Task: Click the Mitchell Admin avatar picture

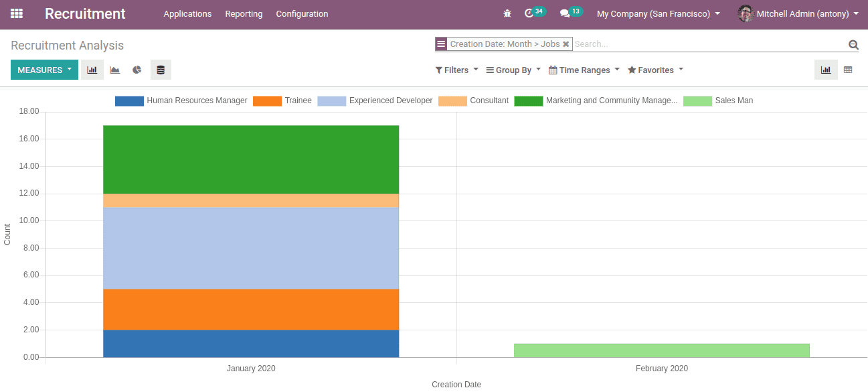Action: [746, 13]
